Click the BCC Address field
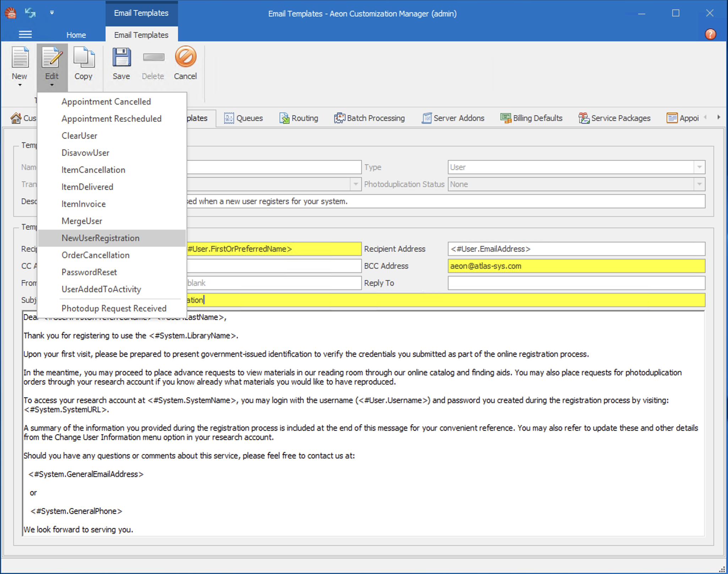The image size is (728, 574). (x=576, y=266)
